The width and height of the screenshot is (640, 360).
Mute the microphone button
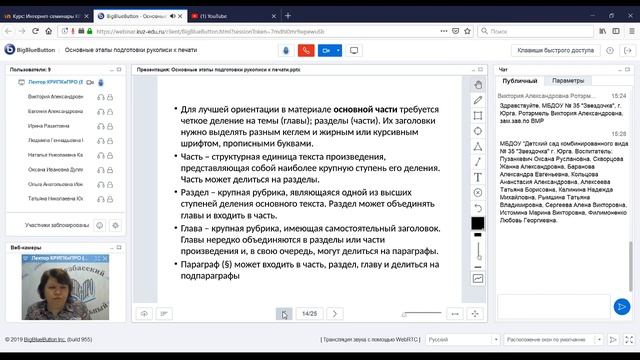286,51
